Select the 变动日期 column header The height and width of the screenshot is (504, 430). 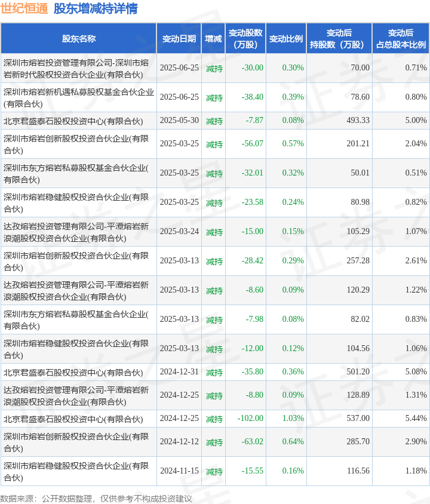point(179,39)
